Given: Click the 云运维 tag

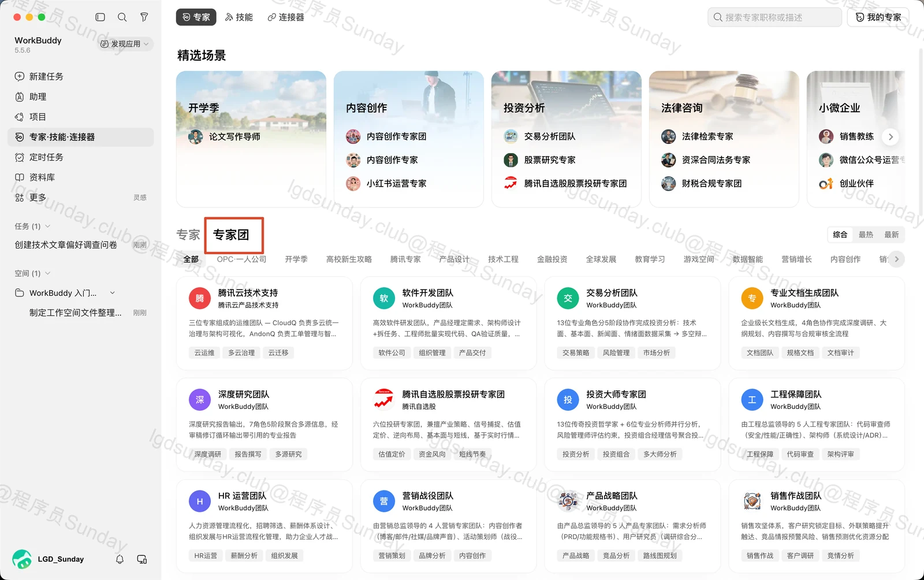Looking at the screenshot, I should tap(204, 353).
